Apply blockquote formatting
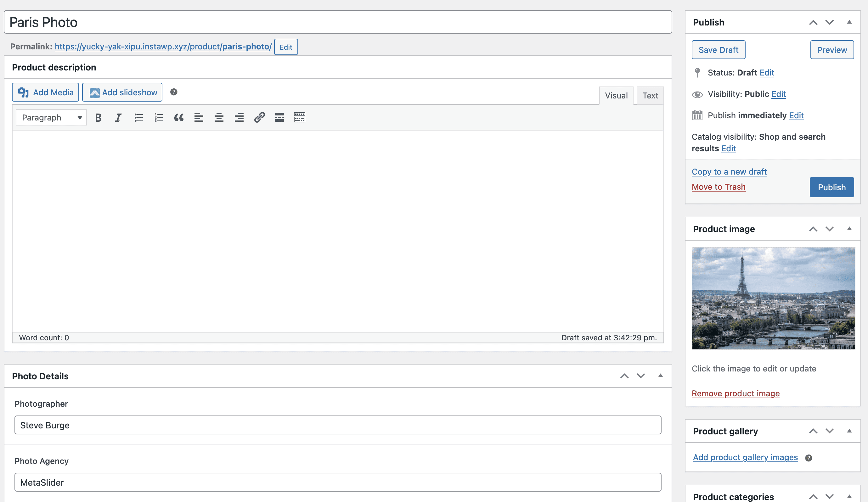 coord(179,118)
